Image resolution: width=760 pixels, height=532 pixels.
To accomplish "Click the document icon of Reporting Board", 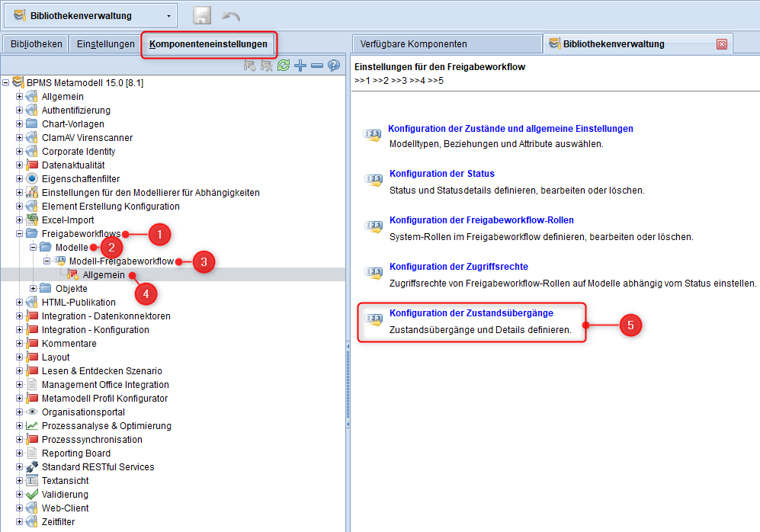I will [32, 453].
